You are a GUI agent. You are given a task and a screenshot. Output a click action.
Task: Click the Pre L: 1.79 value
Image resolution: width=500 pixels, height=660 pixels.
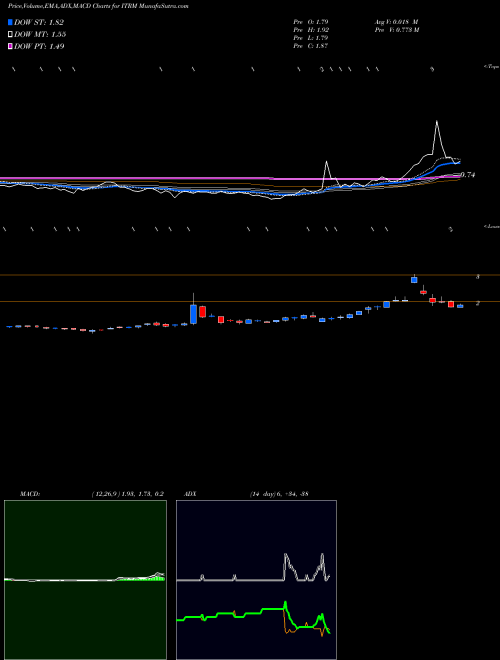(x=311, y=38)
